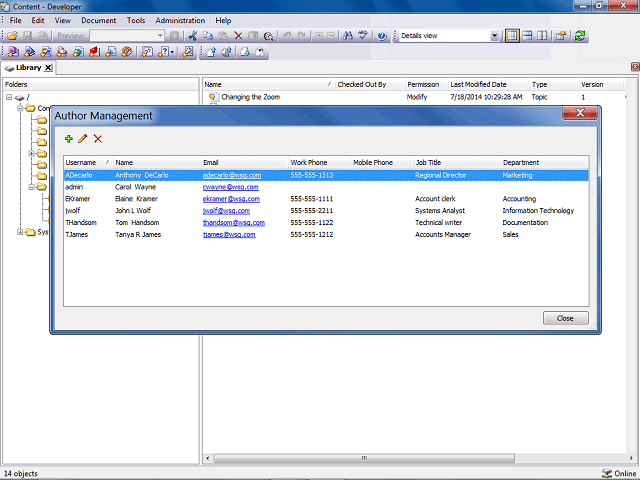Viewport: 640px width, 480px height.
Task: Click the Library horizontal scrollbar thumb
Action: pyautogui.click(x=364, y=458)
